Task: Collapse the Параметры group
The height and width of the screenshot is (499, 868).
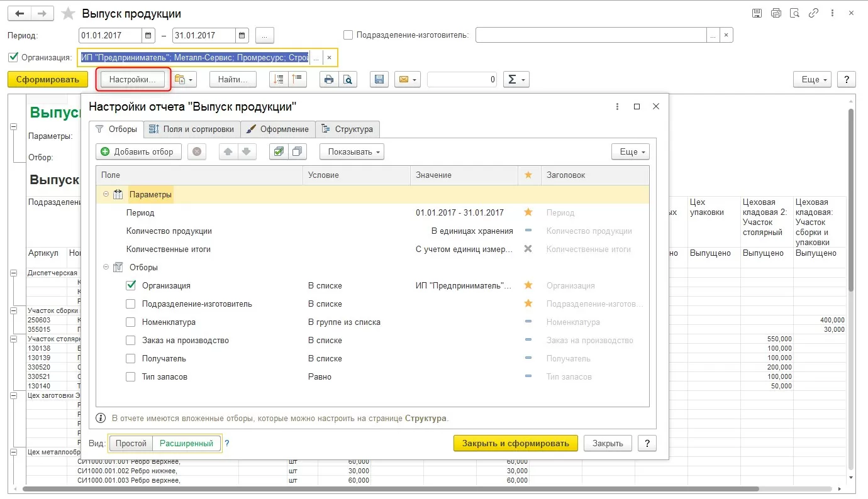Action: [x=105, y=195]
